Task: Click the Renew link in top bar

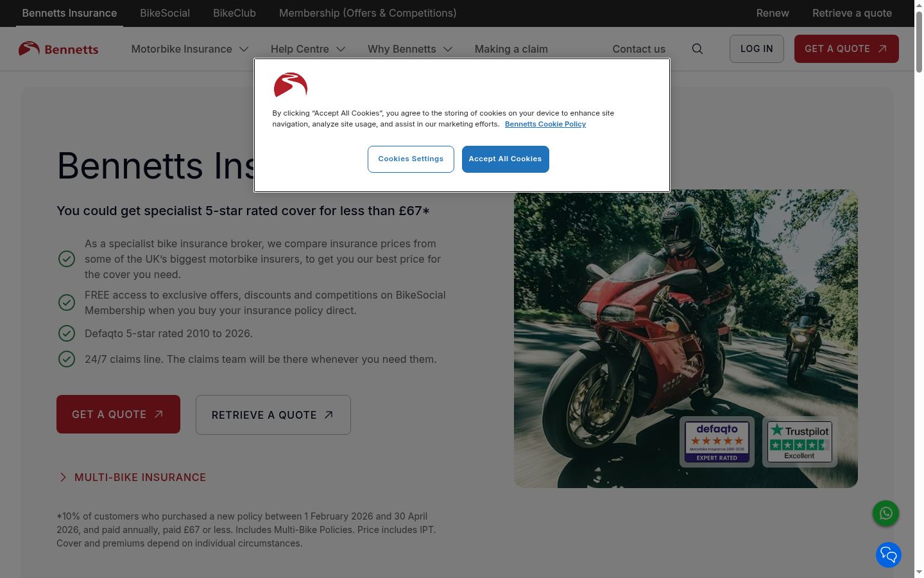Action: (x=773, y=13)
